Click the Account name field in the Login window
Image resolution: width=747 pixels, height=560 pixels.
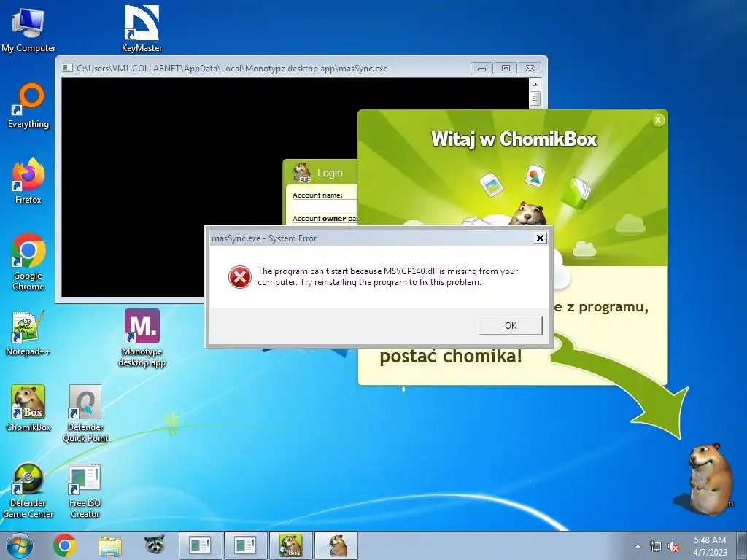(x=325, y=206)
